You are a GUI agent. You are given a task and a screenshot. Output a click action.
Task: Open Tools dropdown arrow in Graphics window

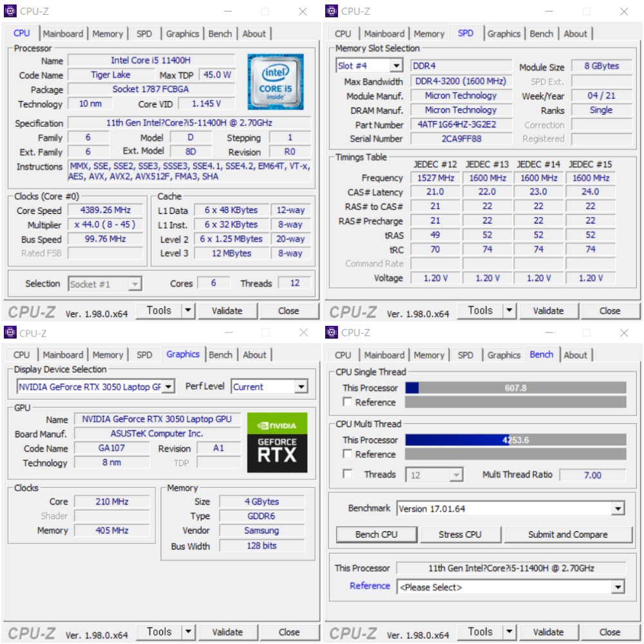188,632
